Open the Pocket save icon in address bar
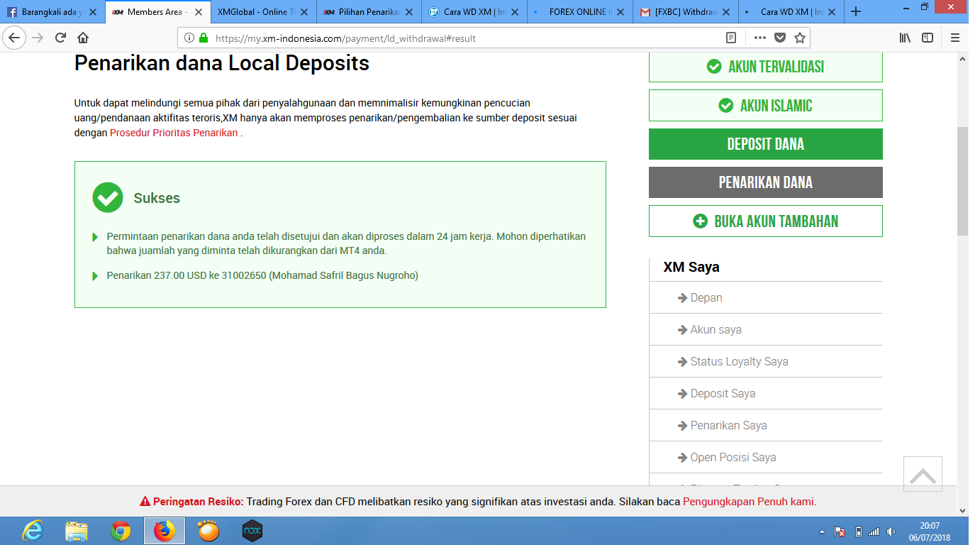The width and height of the screenshot is (980, 545). point(780,38)
